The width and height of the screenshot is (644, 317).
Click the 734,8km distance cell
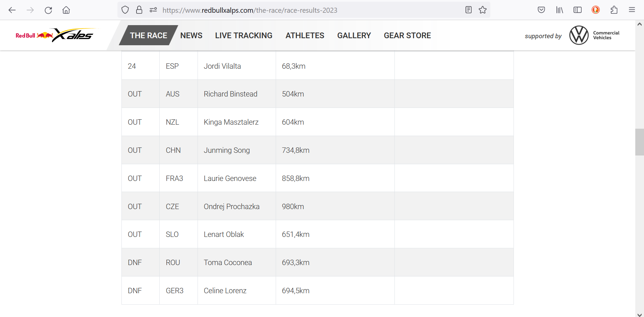335,150
